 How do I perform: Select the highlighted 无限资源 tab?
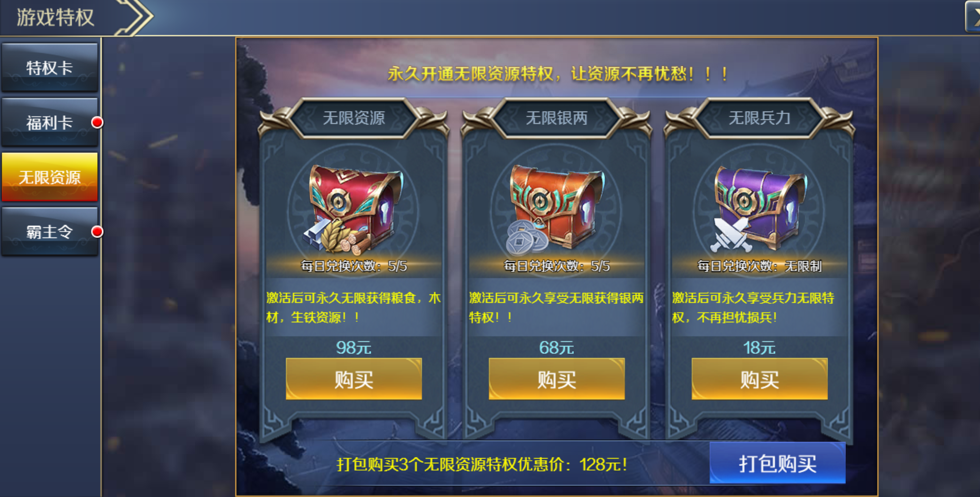tap(49, 177)
